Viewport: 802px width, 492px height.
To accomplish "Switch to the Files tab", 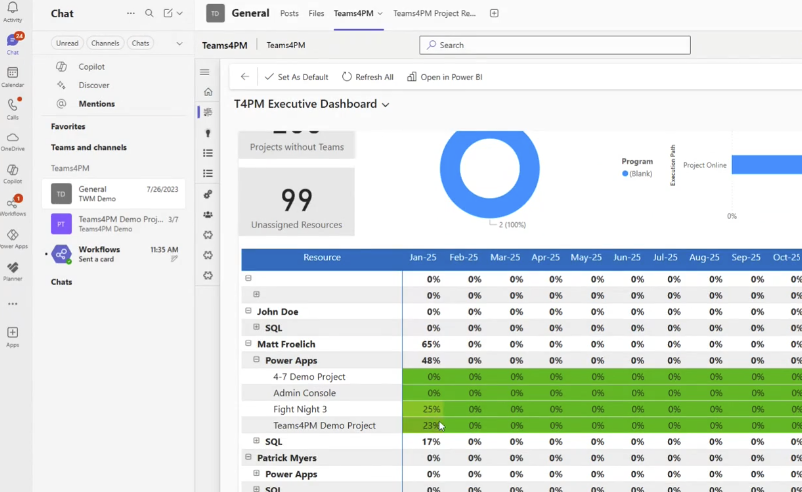I will click(x=316, y=13).
